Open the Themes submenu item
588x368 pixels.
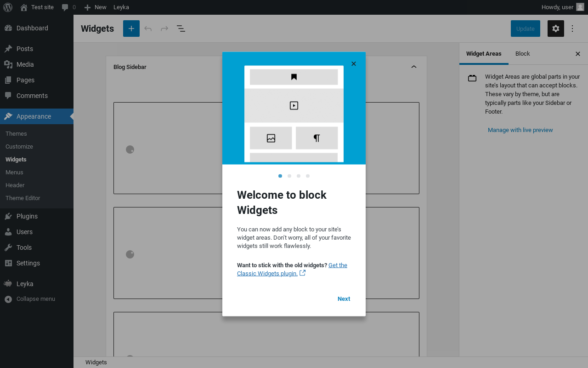click(x=16, y=134)
